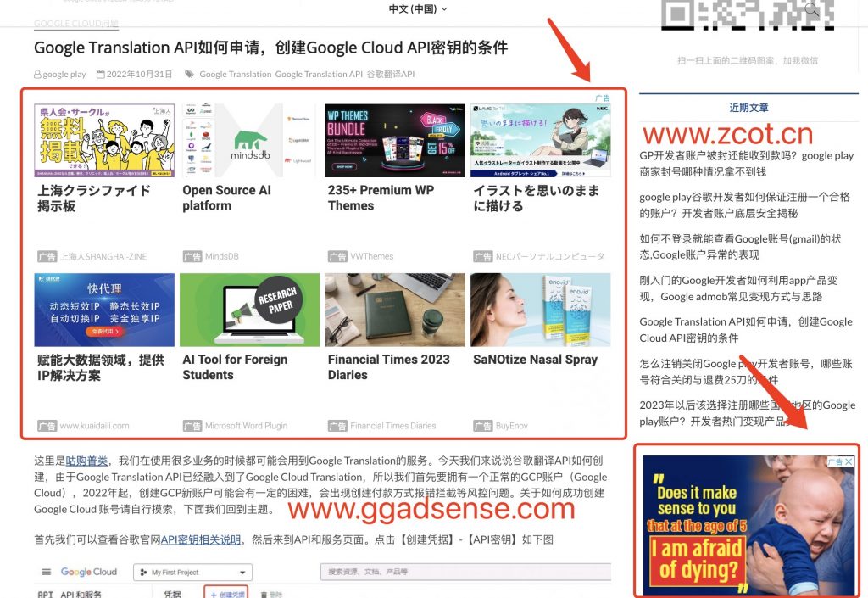
Task: Click the 上海人SHANGHAI-ZINE advertiser name
Action: click(103, 257)
